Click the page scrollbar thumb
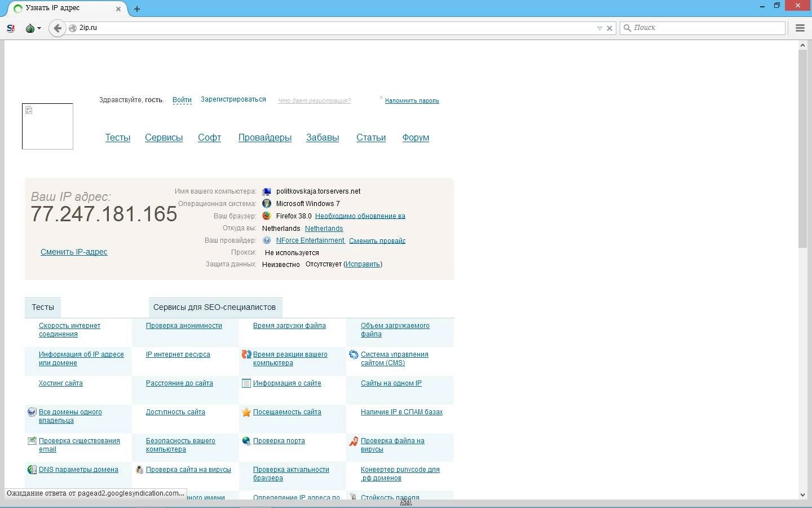Screen dimensions: 812x508 (803, 150)
